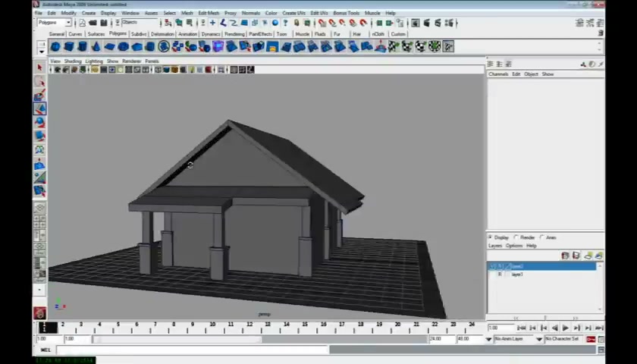
Task: Create a polygon cube from the shelf
Action: [x=69, y=47]
